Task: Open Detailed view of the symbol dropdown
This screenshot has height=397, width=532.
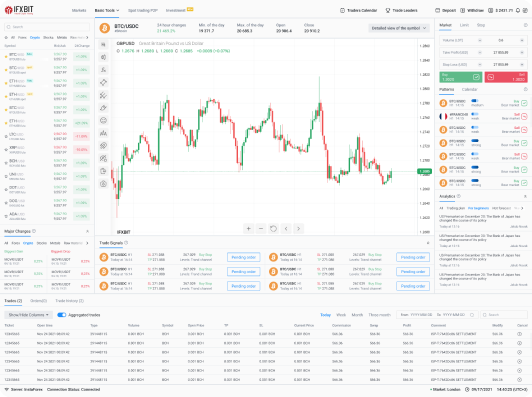Action: pyautogui.click(x=399, y=28)
